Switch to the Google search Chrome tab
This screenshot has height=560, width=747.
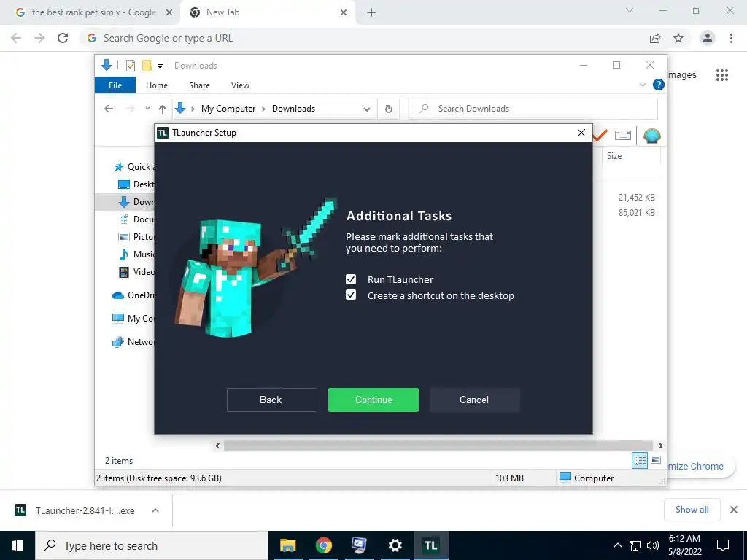[90, 12]
